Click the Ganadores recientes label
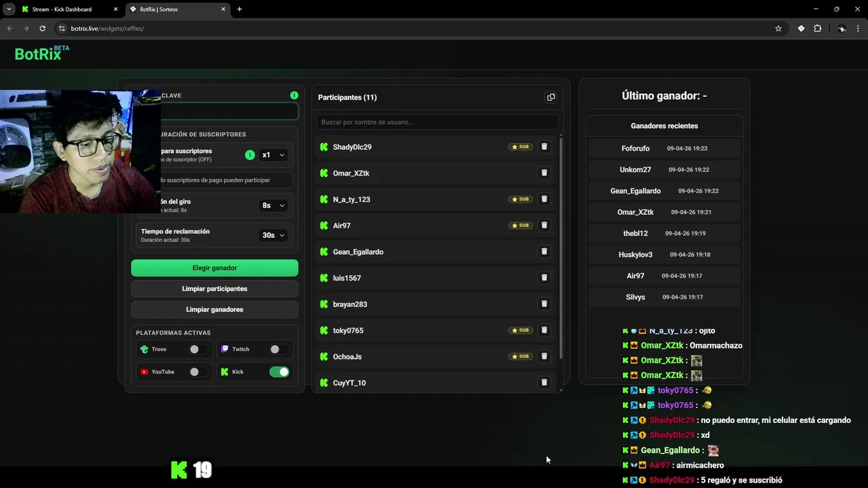This screenshot has height=488, width=868. pyautogui.click(x=664, y=126)
